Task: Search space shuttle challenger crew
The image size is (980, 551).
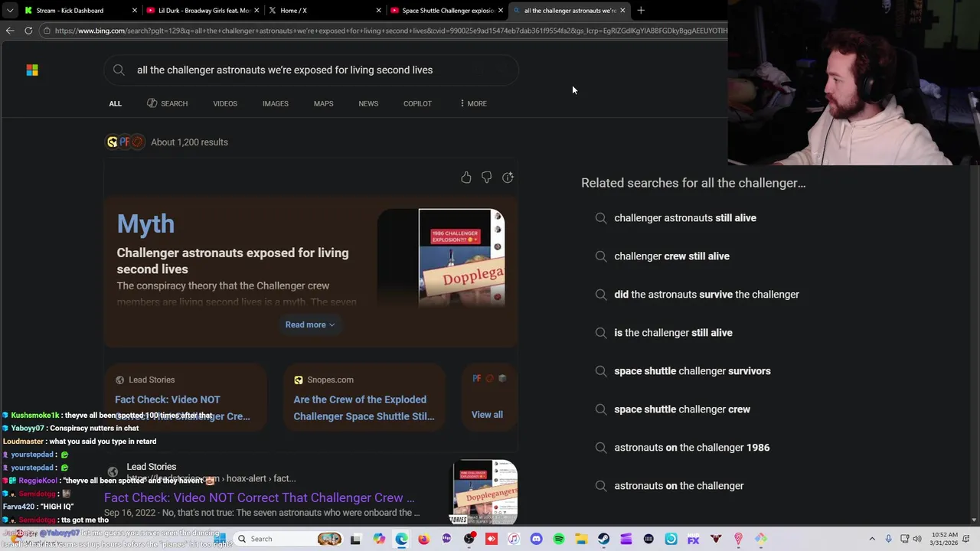Action: tap(682, 409)
